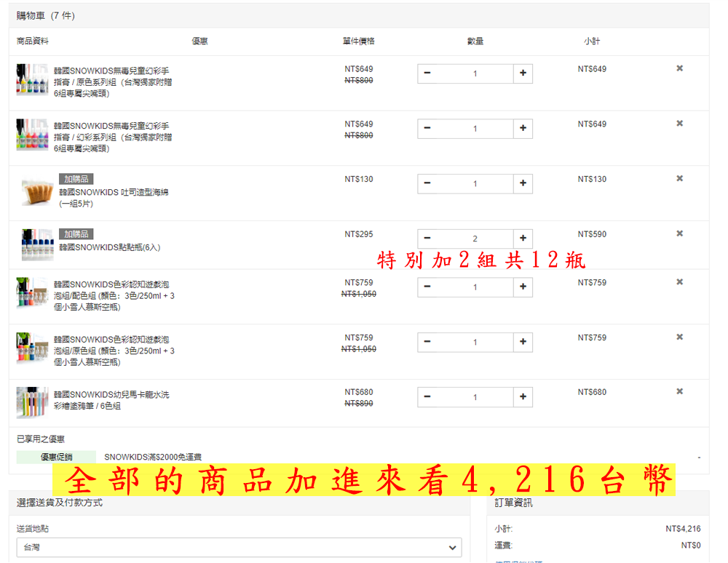Viewport: 728px width, 563px height.
Task: Click quantity field showing 2 for 點點瓶
Action: coord(475,239)
